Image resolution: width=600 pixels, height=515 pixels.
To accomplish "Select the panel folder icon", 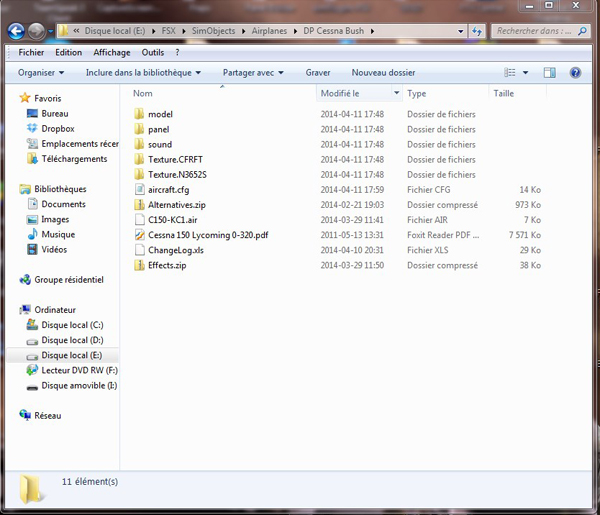I will (x=139, y=129).
